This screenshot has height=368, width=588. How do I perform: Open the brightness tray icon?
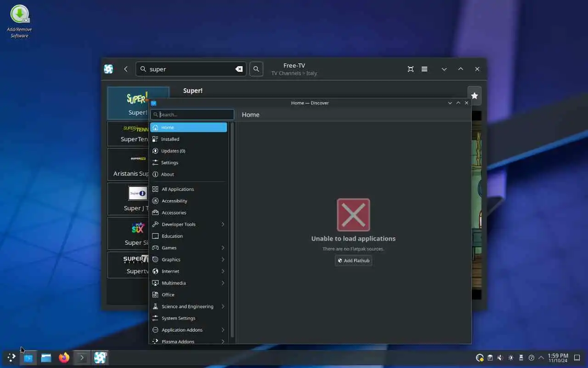[x=511, y=358]
